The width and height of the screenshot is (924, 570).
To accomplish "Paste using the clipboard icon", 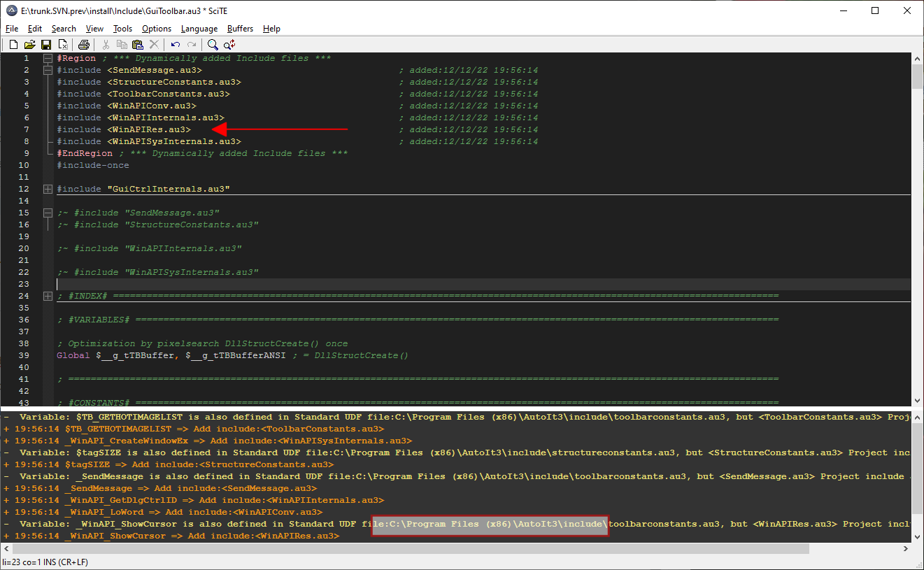I will pos(138,45).
